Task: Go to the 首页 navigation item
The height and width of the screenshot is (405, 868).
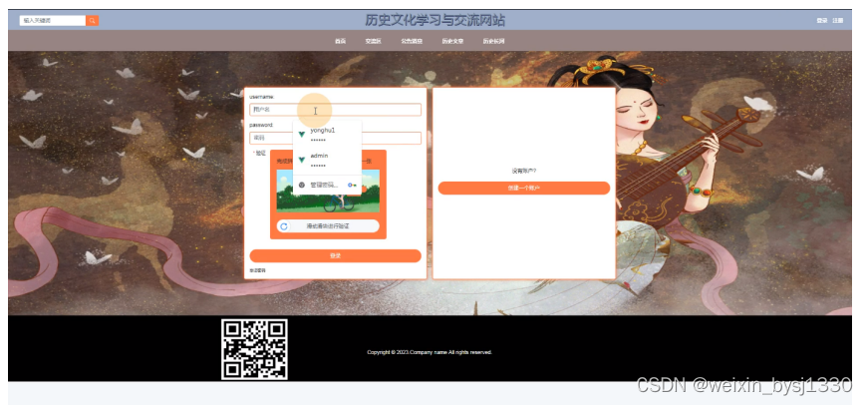Action: tap(340, 41)
